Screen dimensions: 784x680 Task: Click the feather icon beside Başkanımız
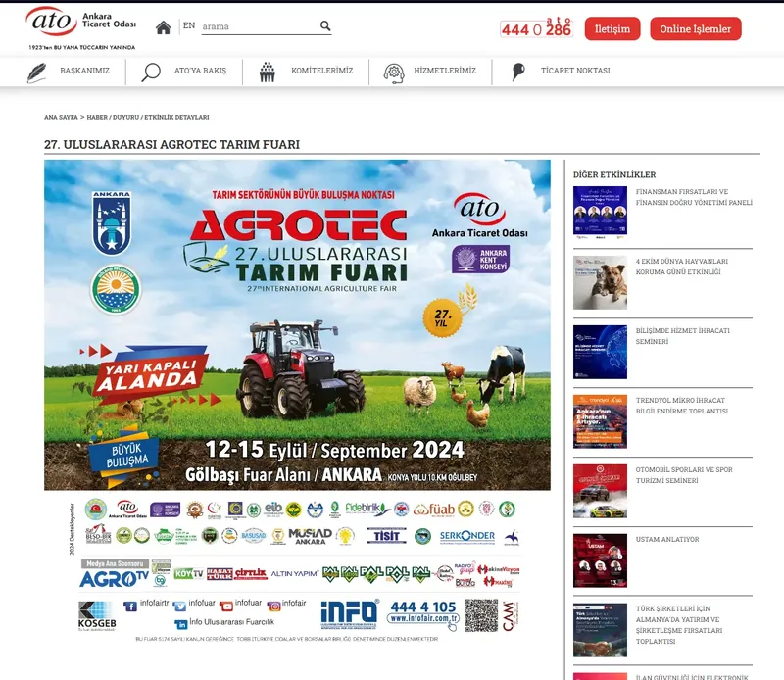(37, 72)
